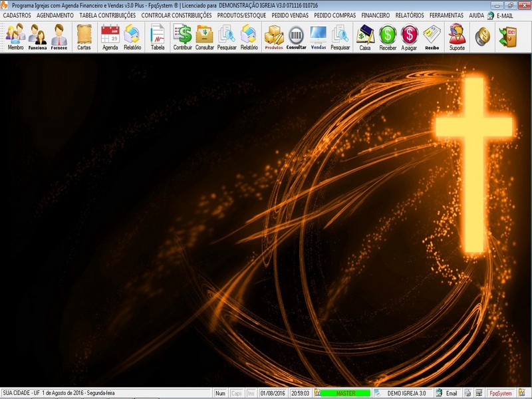Open the E-MAIL menu item
This screenshot has width=532, height=399.
(505, 15)
